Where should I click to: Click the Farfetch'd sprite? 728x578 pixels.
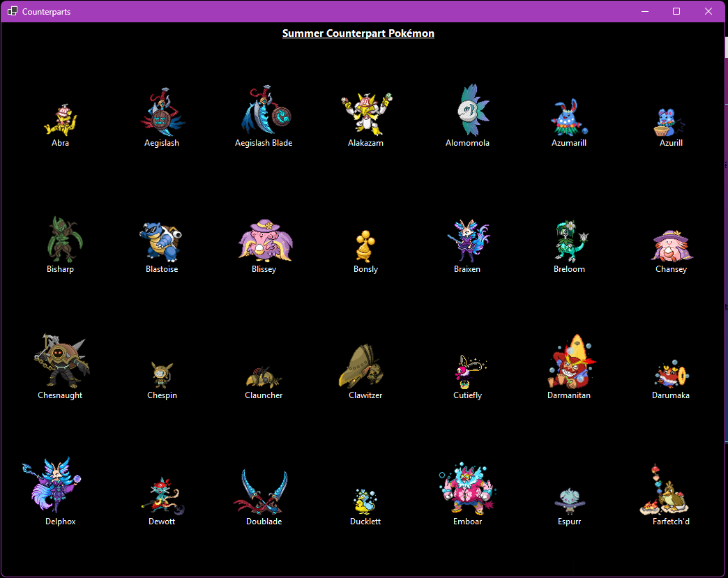click(665, 489)
